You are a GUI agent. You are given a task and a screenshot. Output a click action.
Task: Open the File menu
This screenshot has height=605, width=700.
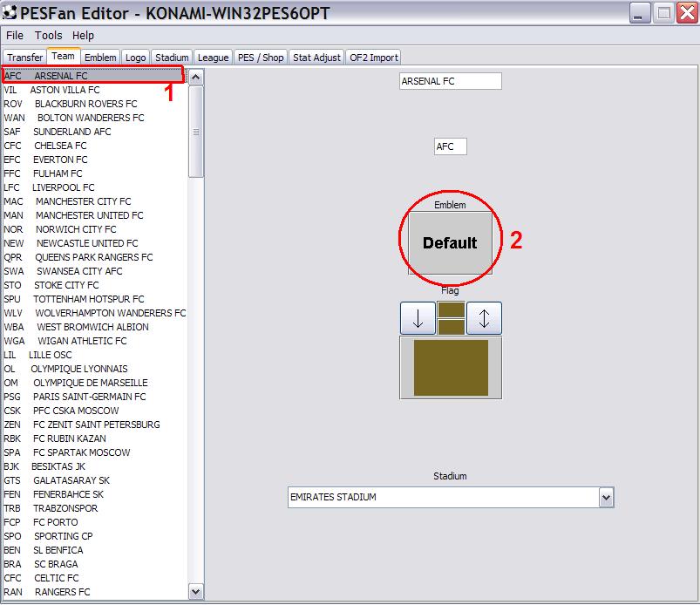tap(15, 35)
